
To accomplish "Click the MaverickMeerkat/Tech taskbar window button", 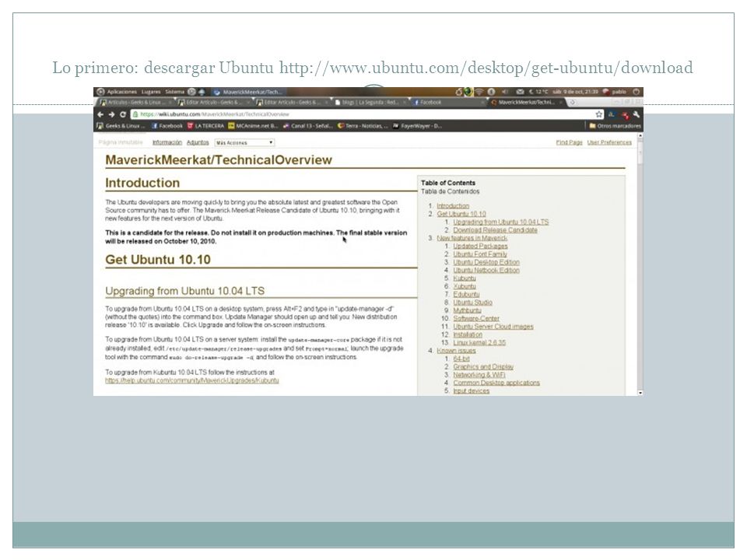I will pos(248,92).
